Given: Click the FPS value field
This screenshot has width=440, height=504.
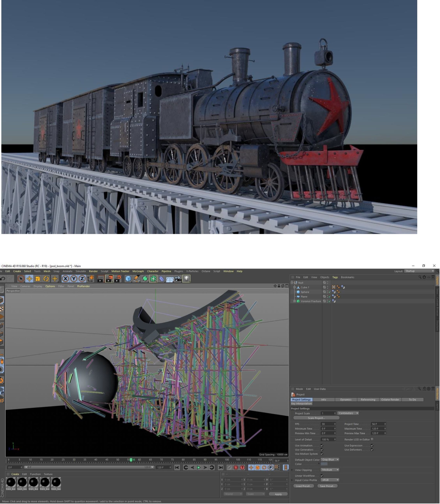Looking at the screenshot, I should 328,424.
